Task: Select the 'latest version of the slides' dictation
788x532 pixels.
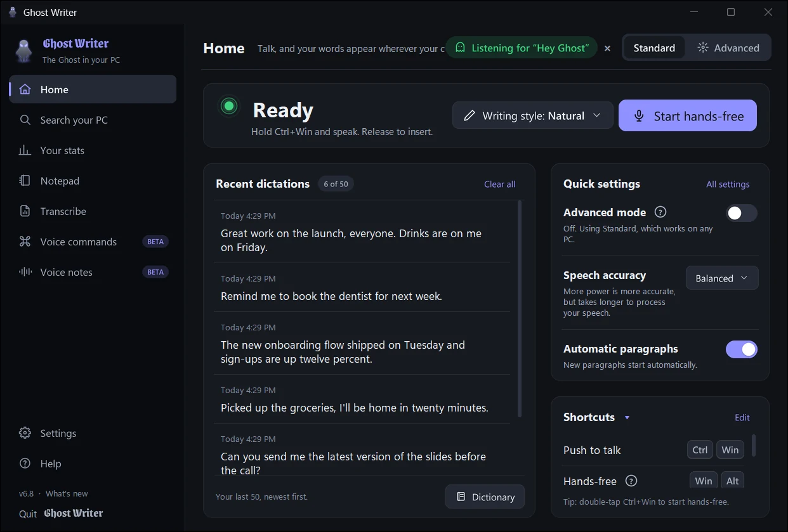Action: 362,450
